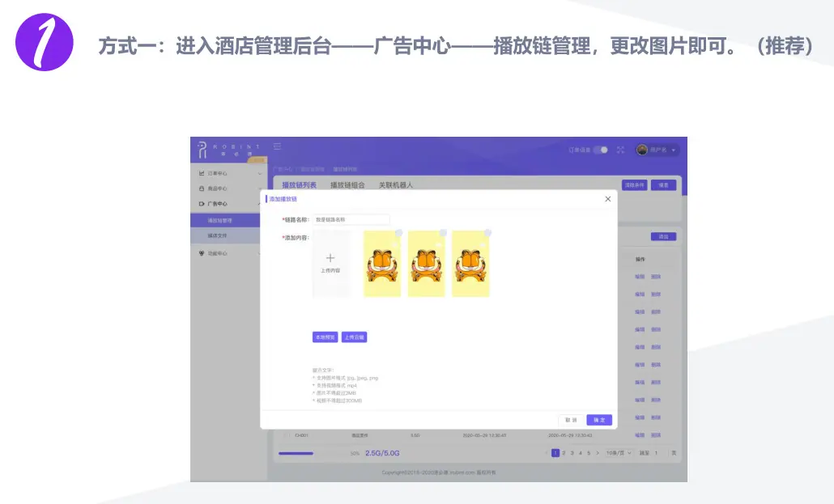834x504 pixels.
Task: Select the last Garfield thumbnail
Action: click(x=470, y=265)
